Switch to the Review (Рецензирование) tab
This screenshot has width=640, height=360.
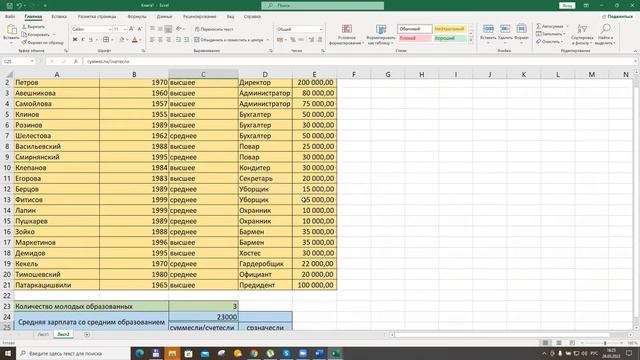(200, 17)
